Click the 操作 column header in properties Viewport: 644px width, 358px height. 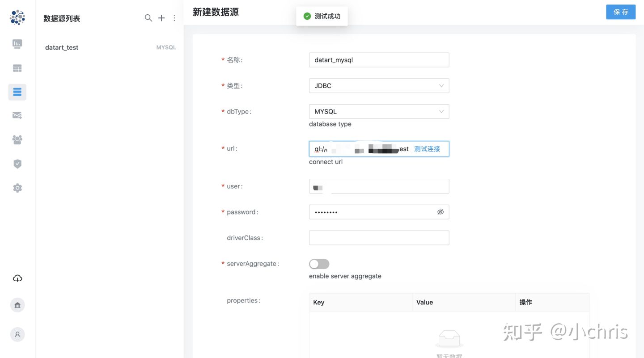552,302
